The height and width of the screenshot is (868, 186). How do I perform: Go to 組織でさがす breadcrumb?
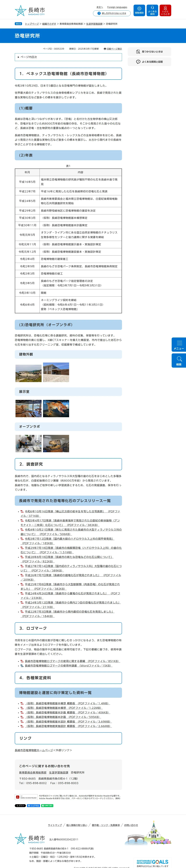pyautogui.click(x=49, y=24)
